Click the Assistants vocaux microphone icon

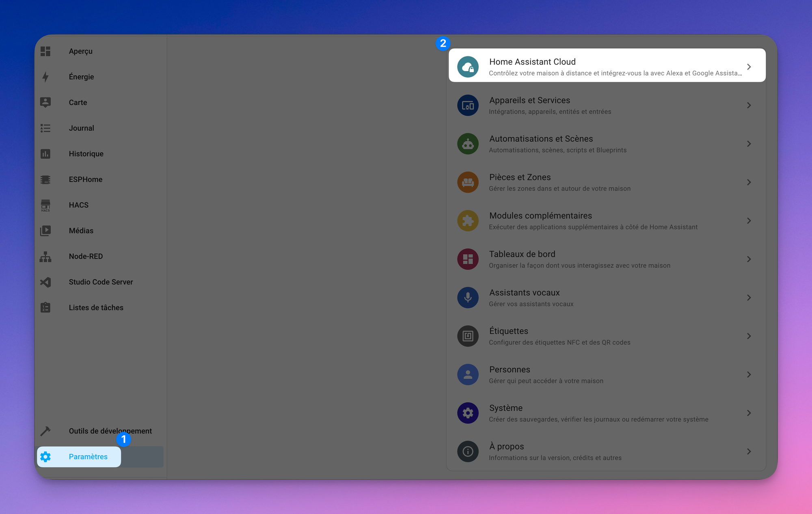coord(468,298)
